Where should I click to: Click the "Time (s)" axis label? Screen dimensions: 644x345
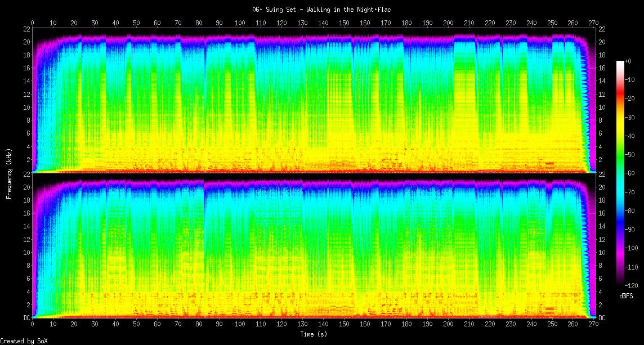point(313,334)
